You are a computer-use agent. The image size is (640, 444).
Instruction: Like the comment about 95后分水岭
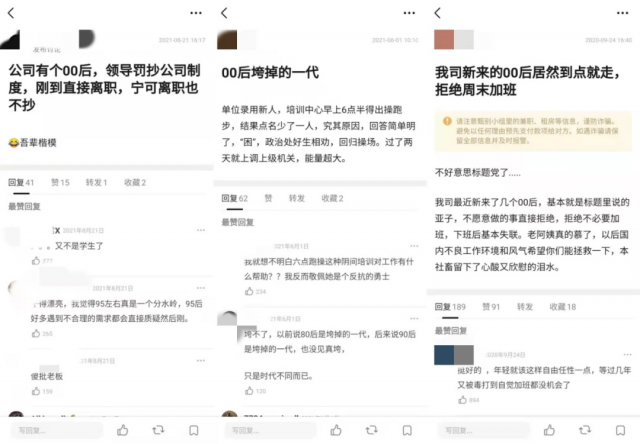[x=36, y=333]
